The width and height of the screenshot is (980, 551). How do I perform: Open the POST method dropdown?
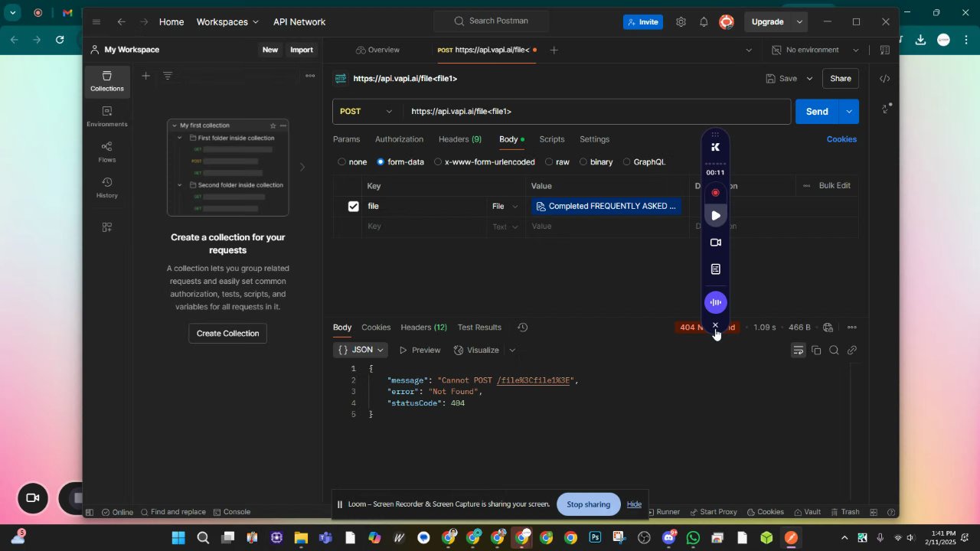point(367,112)
